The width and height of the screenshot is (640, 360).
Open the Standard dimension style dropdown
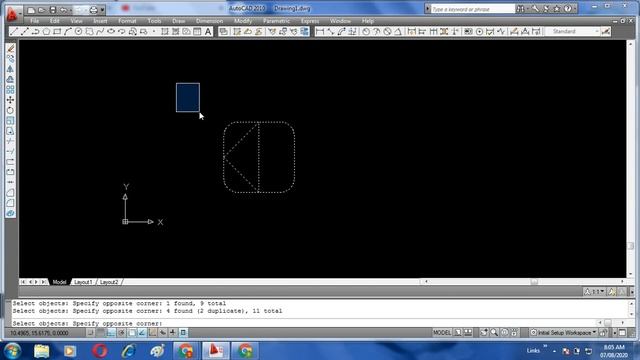(x=573, y=31)
